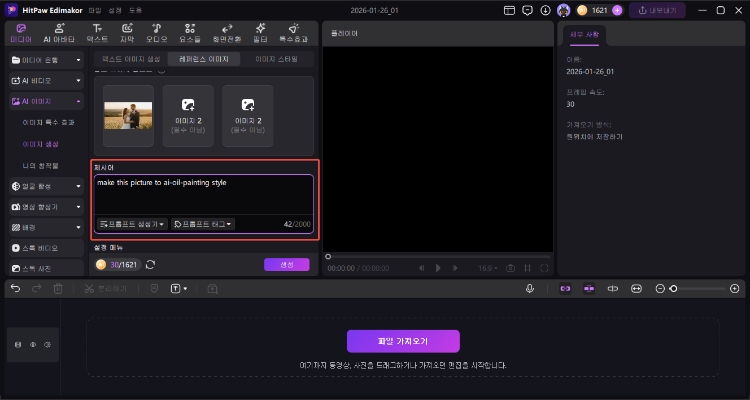The height and width of the screenshot is (400, 750).
Task: Open the 16:9 aspect ratio dropdown
Action: click(488, 268)
